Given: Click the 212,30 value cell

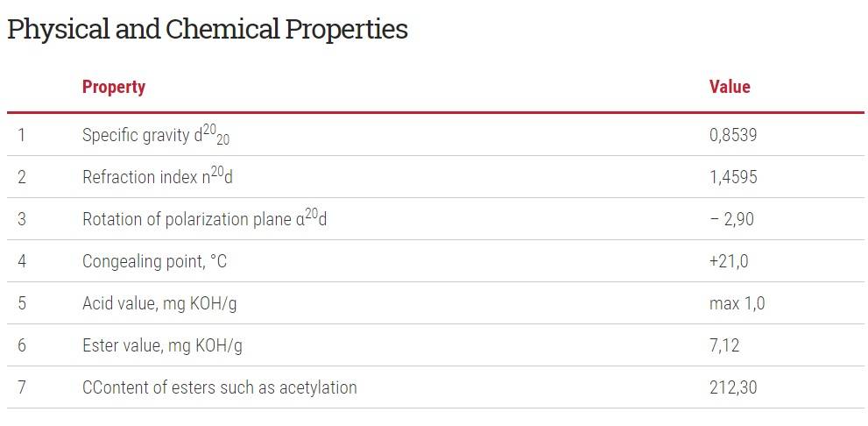Looking at the screenshot, I should click(733, 387).
